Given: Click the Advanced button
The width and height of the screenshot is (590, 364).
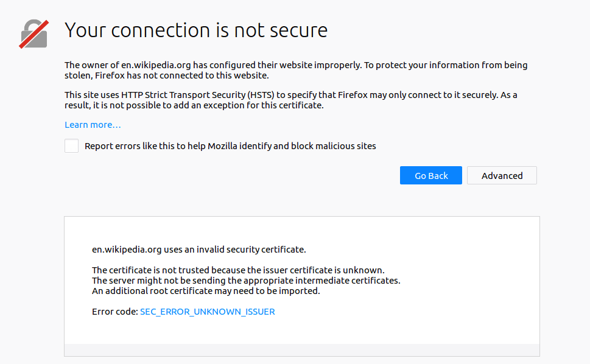Looking at the screenshot, I should coord(502,175).
